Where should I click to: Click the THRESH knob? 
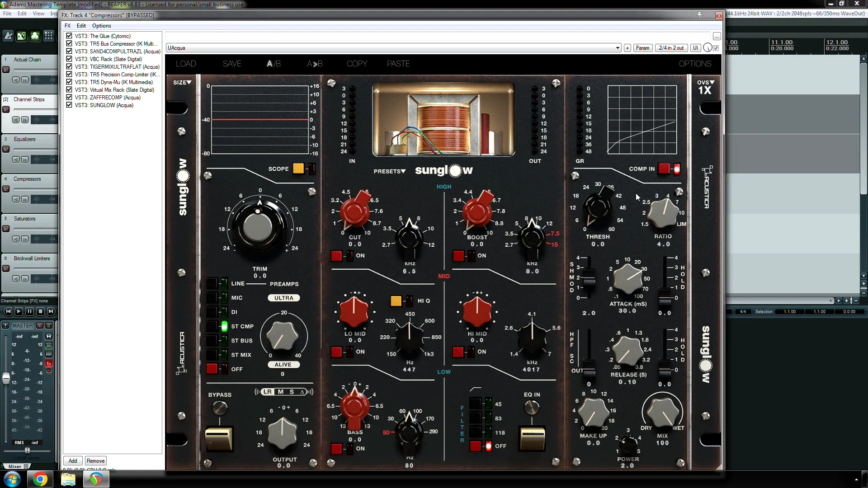point(598,206)
